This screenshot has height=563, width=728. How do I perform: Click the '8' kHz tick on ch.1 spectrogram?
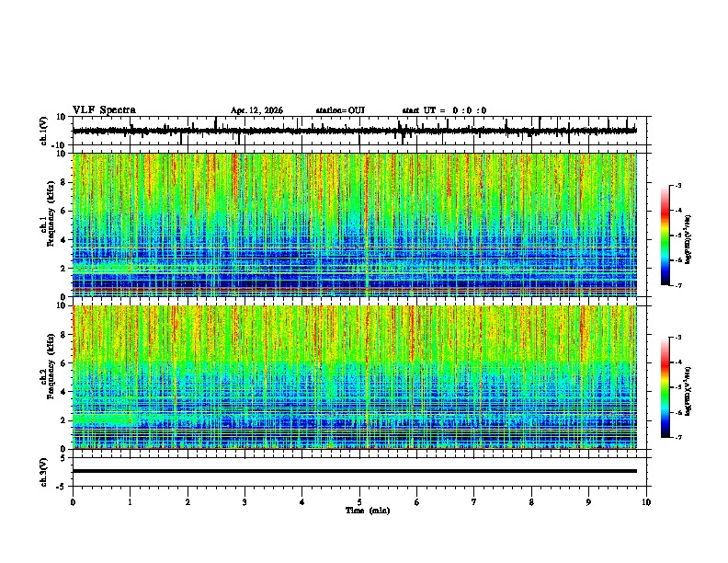pos(63,182)
